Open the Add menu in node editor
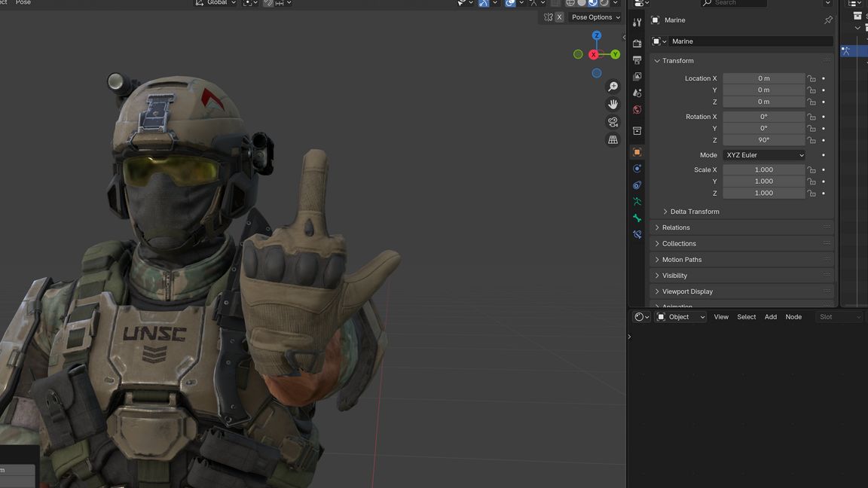 click(771, 317)
